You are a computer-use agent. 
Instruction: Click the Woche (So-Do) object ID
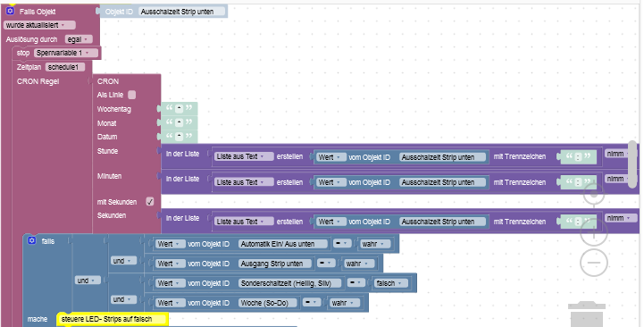268,303
